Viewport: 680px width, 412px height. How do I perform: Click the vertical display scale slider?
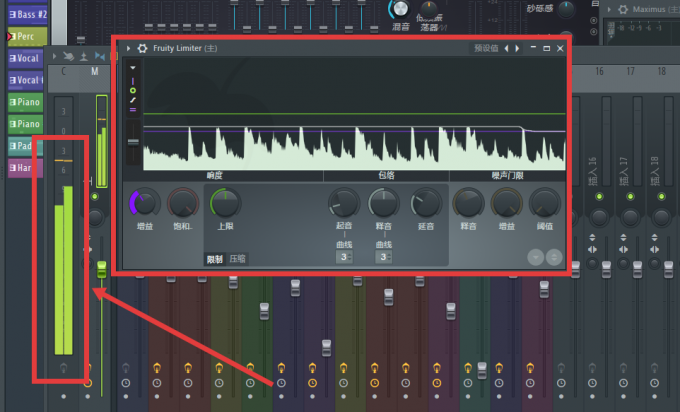pos(133,142)
